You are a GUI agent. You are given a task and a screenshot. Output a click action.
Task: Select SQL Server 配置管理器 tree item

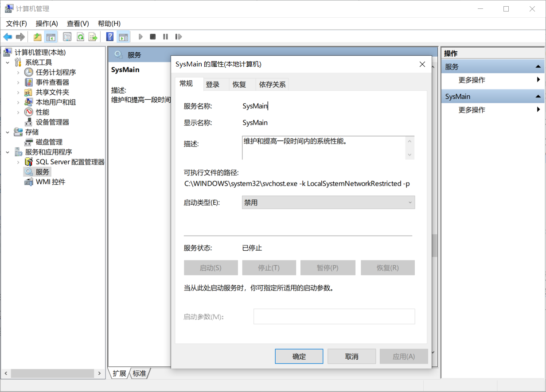(x=70, y=162)
